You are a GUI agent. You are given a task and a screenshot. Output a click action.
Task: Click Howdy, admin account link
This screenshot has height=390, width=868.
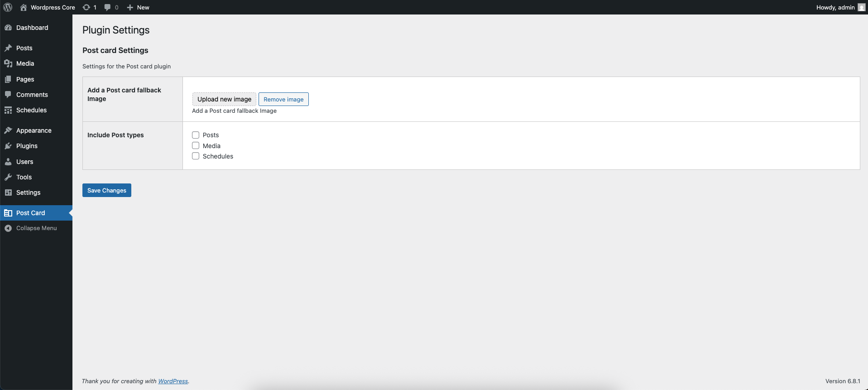[x=835, y=7]
